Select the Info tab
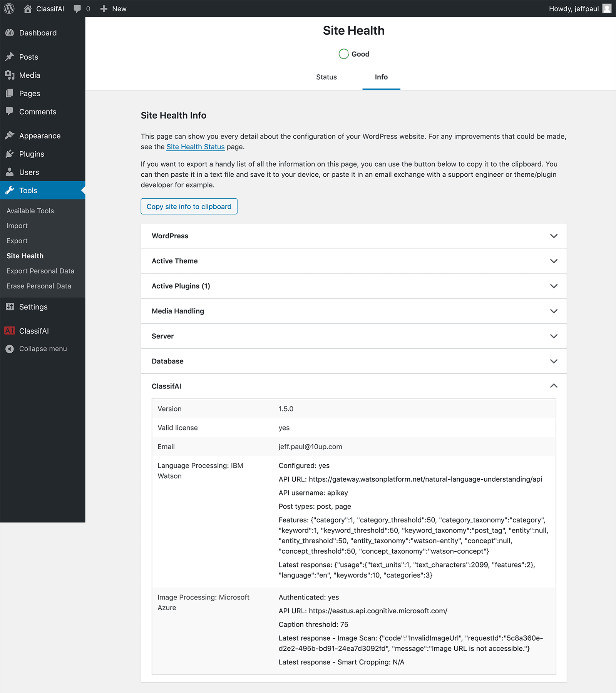Screen dimensions: 616x693 click(381, 77)
